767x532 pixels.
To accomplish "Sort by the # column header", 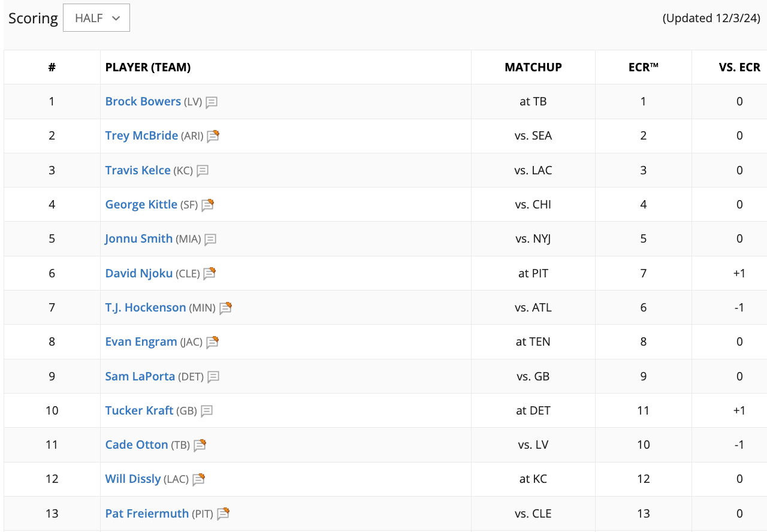I will click(x=52, y=67).
